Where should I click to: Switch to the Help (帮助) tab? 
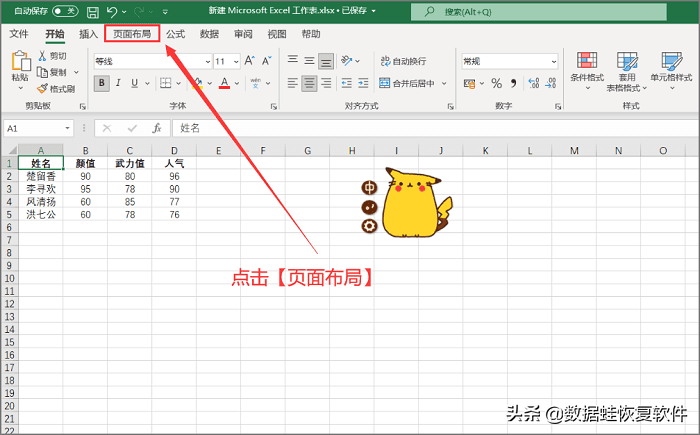click(x=311, y=34)
